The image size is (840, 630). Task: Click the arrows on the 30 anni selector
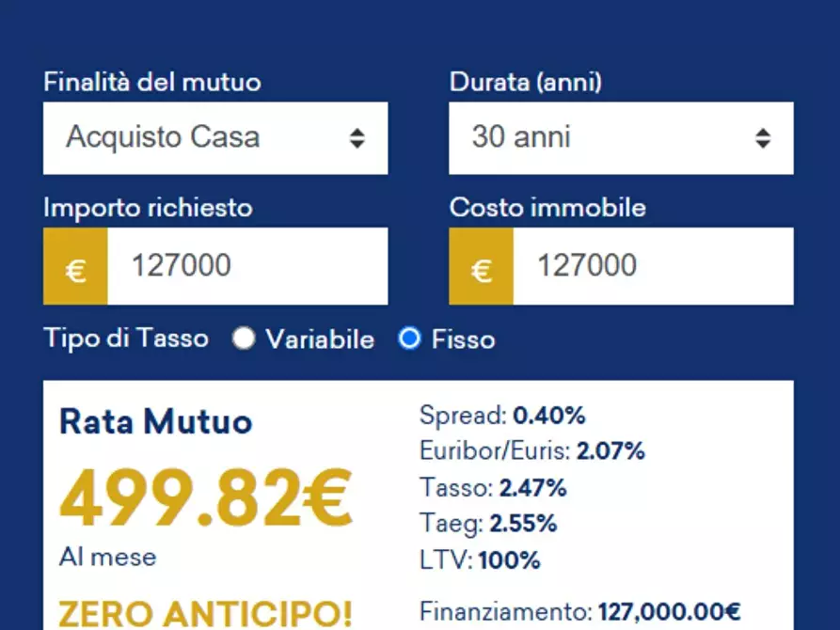pos(762,137)
